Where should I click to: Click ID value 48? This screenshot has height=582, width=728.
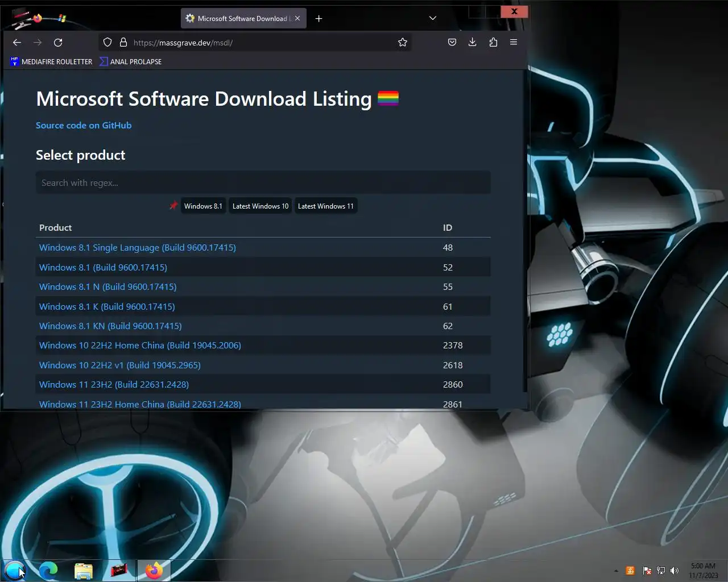448,248
